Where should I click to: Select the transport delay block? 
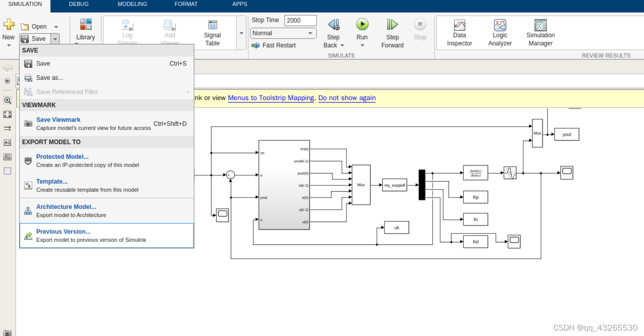510,173
